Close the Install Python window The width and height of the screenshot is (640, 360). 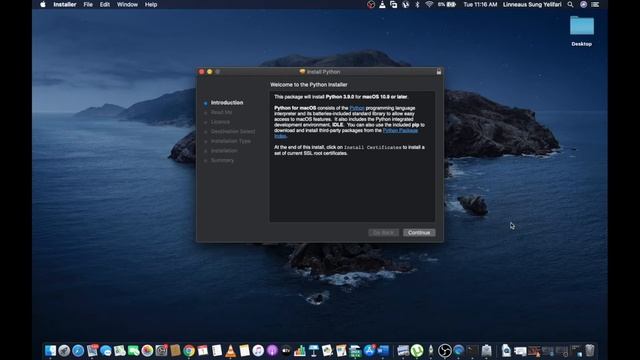(202, 71)
